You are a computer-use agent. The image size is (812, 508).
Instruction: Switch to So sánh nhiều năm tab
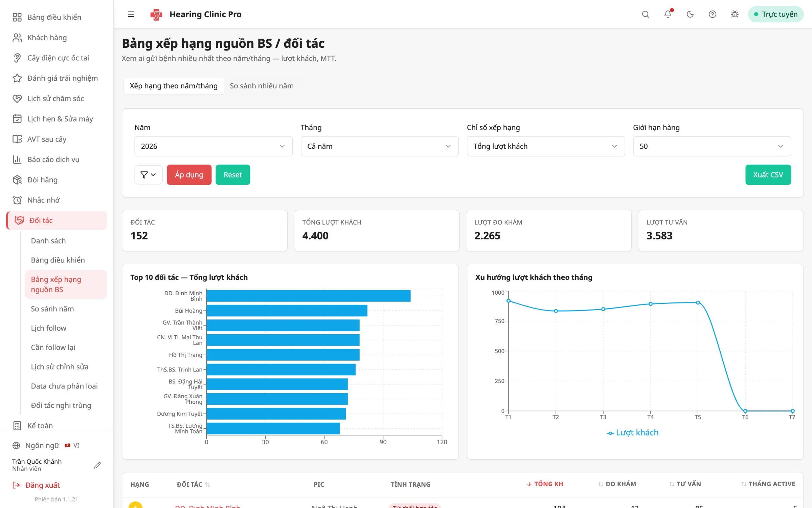pos(262,86)
